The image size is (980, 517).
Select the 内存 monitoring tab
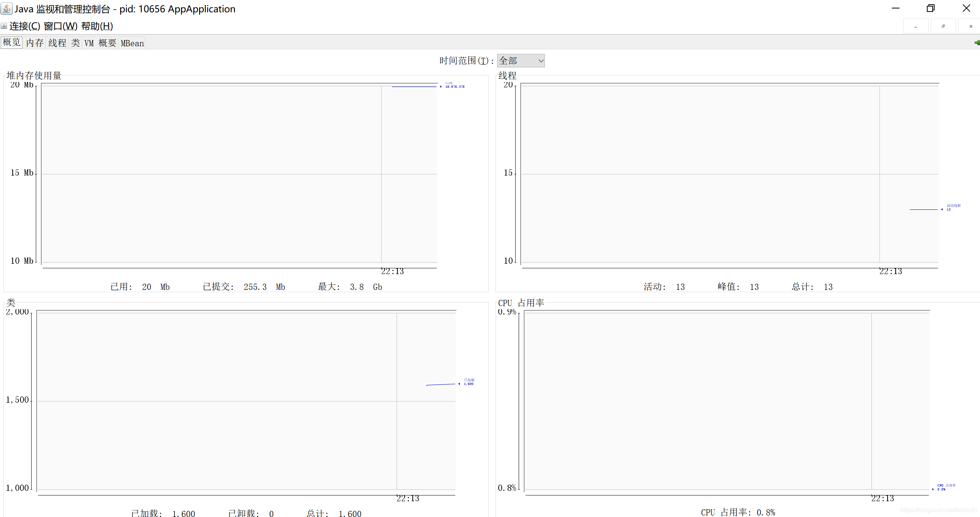tap(35, 43)
